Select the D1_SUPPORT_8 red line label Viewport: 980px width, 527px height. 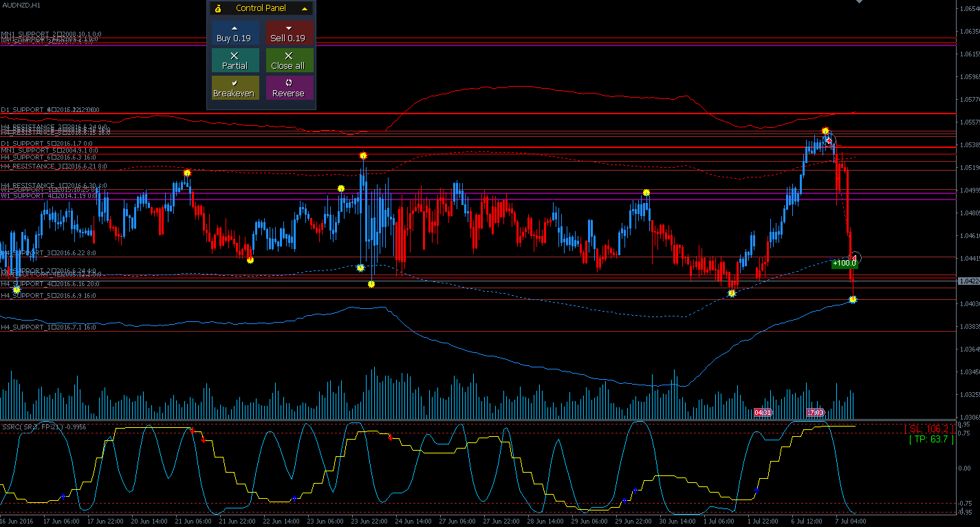(50, 109)
